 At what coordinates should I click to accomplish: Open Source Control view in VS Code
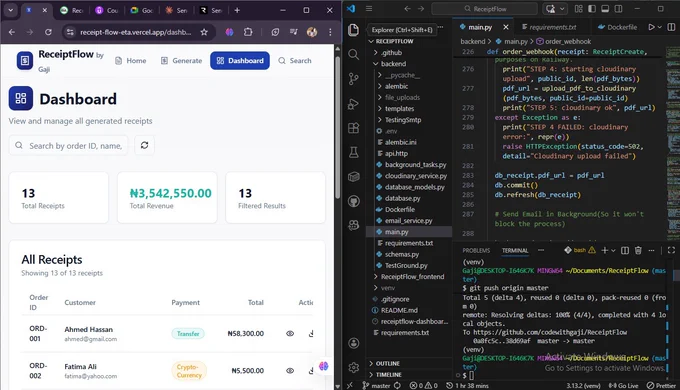click(x=353, y=79)
